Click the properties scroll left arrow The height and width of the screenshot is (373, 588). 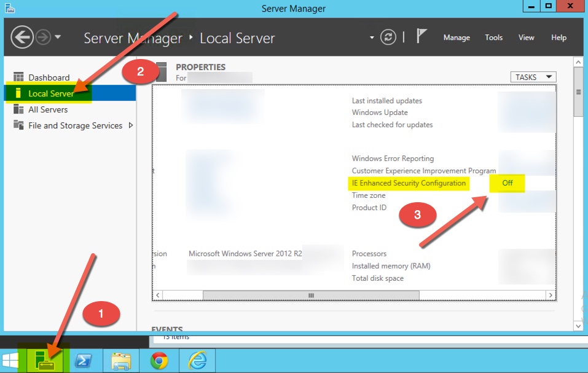pos(158,296)
